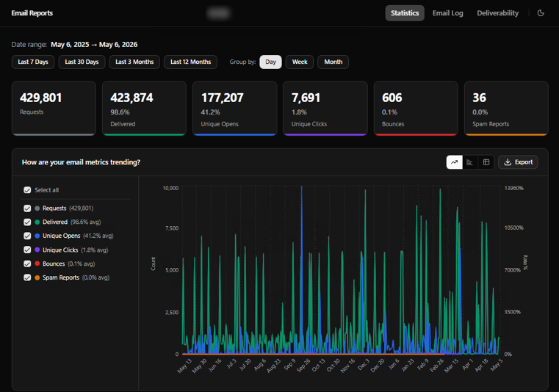
Task: Select the Statistics tab
Action: click(405, 13)
